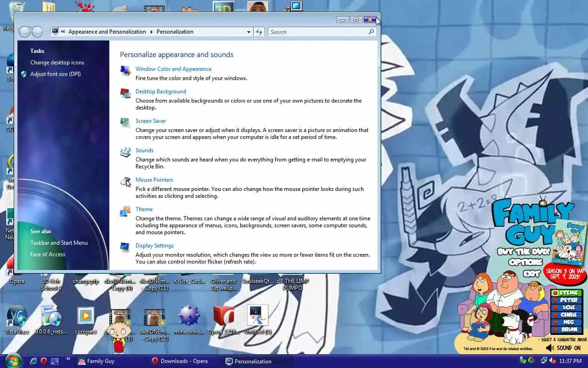The height and width of the screenshot is (368, 588).
Task: Select Peter character radio button
Action: 555,300
